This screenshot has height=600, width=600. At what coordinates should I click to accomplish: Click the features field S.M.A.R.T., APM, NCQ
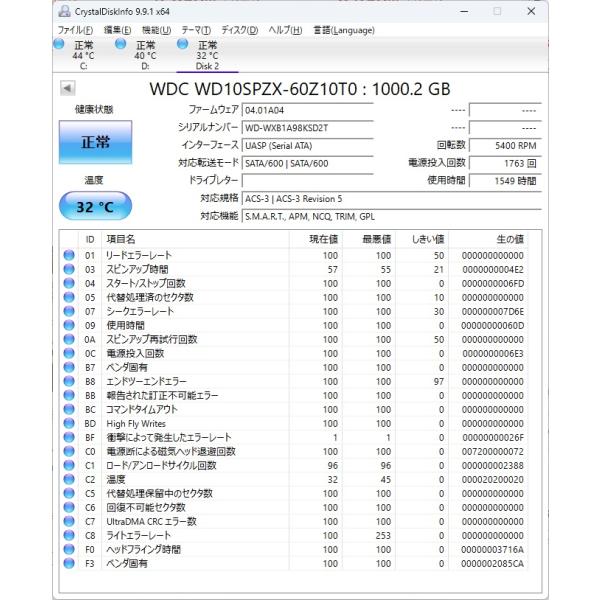point(391,216)
